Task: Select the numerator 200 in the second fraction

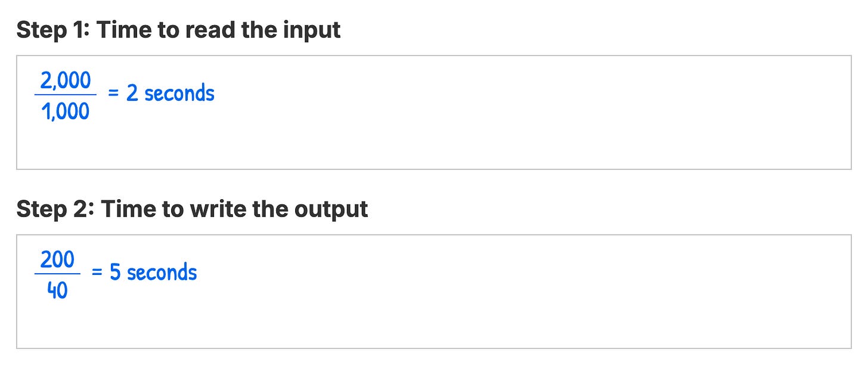Action: pos(57,260)
